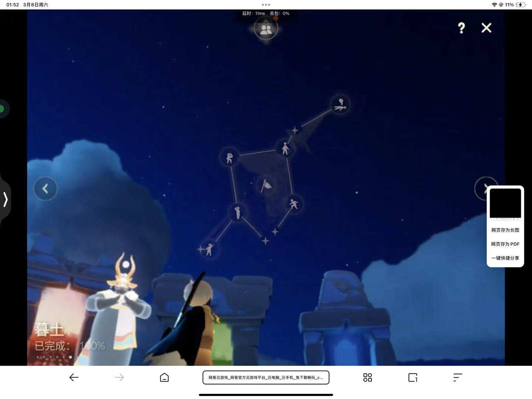Open the browser tab switcher

(413, 377)
